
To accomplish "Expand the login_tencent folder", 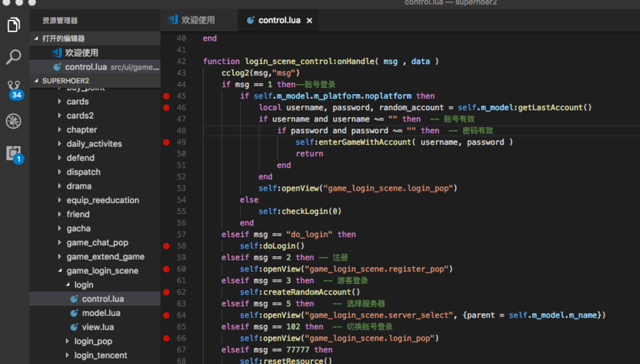I will click(95, 355).
